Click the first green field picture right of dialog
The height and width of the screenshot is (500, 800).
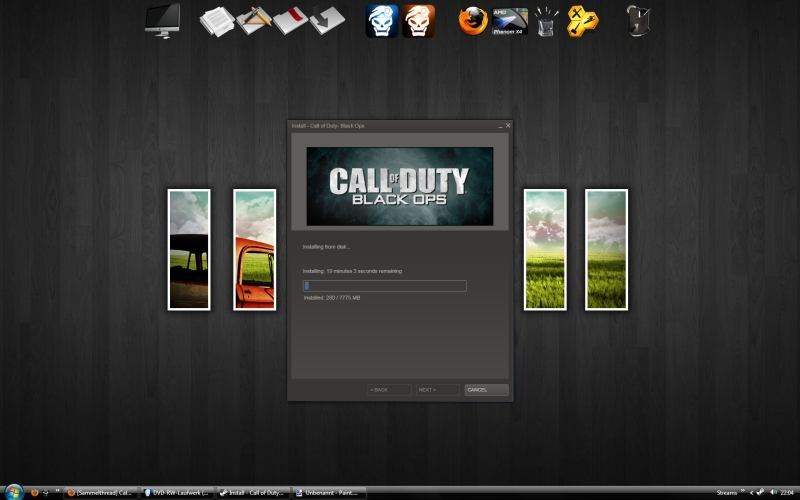point(545,249)
